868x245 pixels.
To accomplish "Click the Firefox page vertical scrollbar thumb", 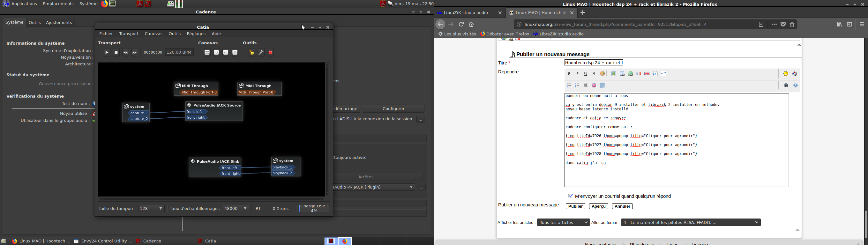I will (865, 224).
